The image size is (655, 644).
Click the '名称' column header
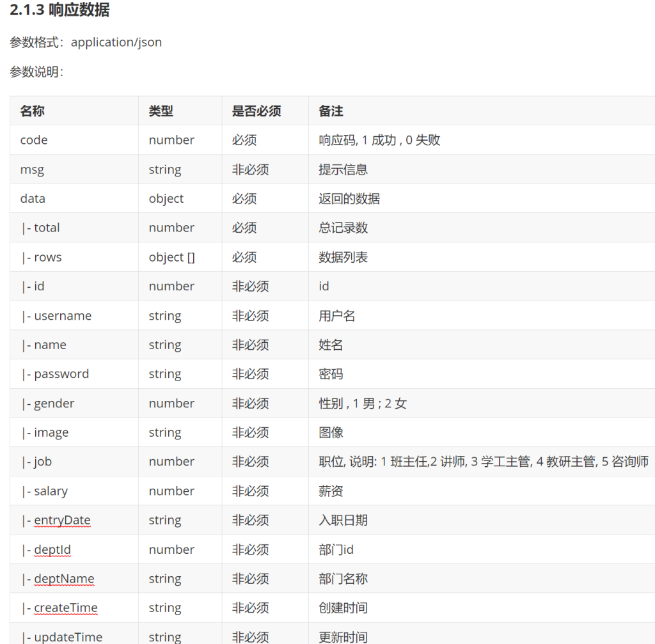point(33,111)
